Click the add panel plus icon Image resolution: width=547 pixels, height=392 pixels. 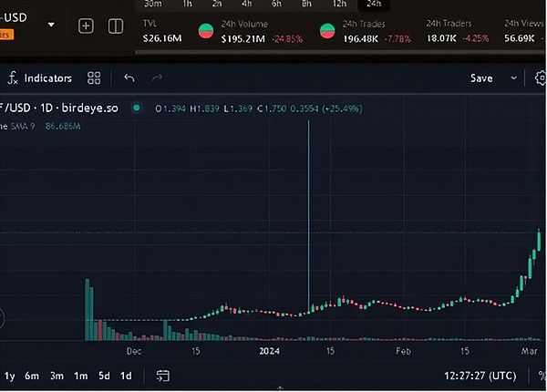pyautogui.click(x=86, y=26)
